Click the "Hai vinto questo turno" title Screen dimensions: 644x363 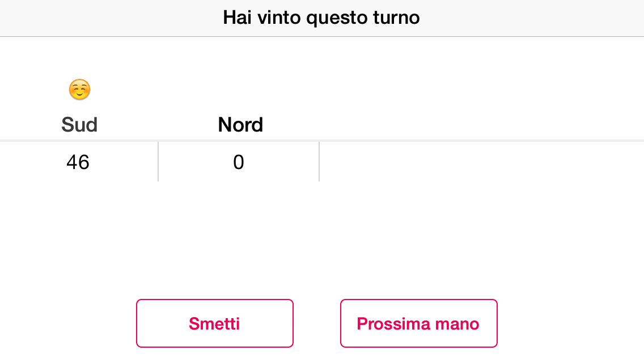(x=321, y=18)
